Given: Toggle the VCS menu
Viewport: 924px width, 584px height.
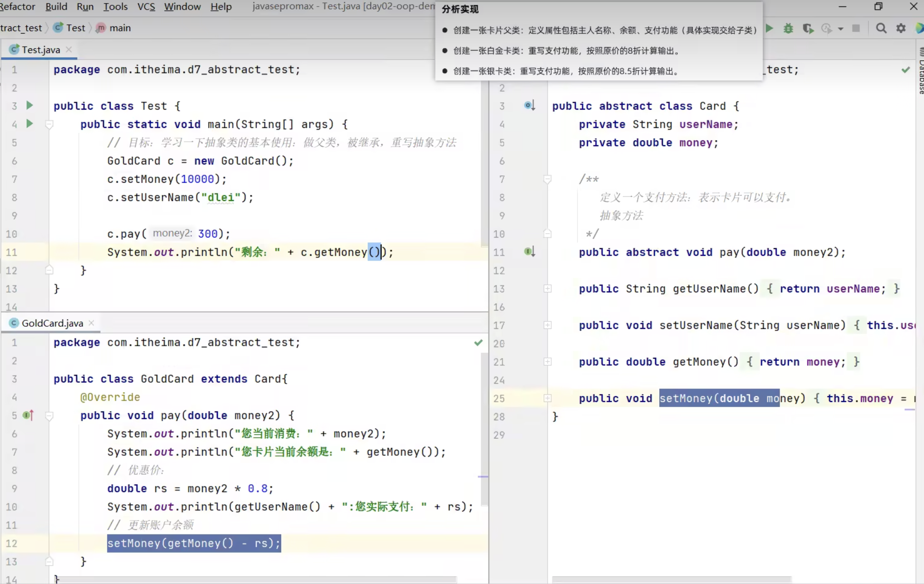Looking at the screenshot, I should [x=144, y=7].
